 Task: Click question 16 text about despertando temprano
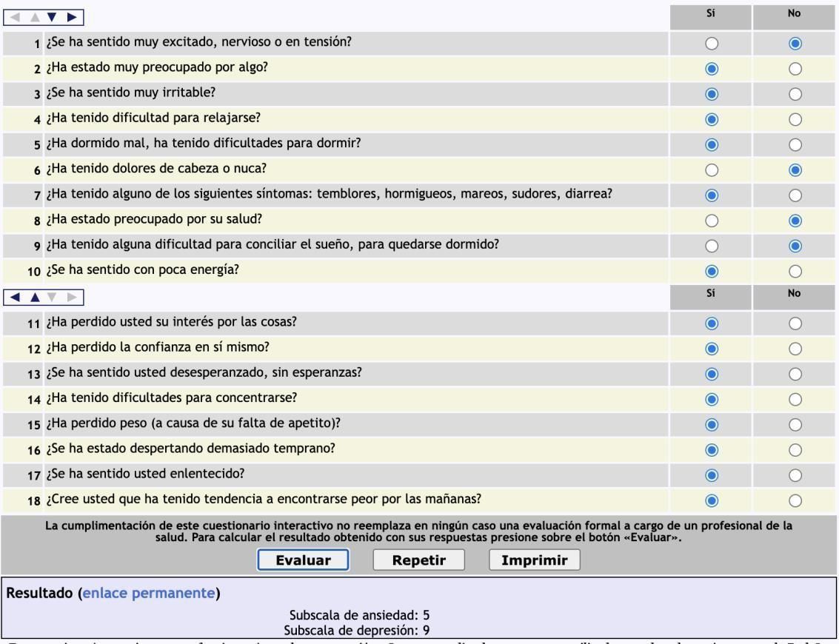click(x=190, y=449)
